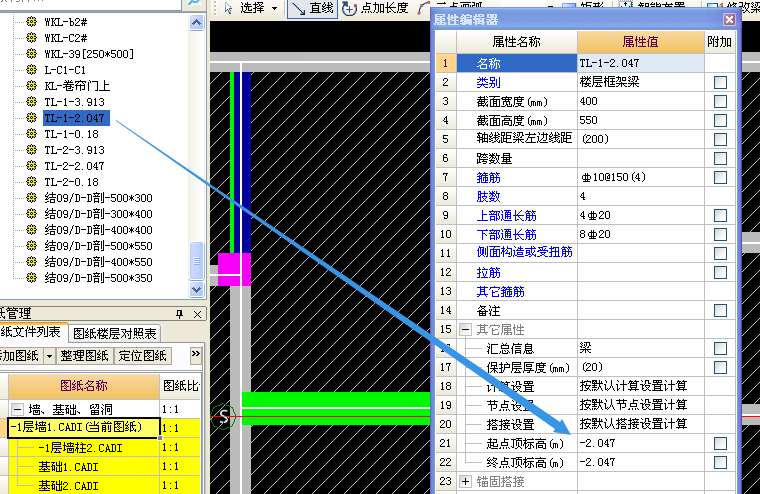The width and height of the screenshot is (760, 494).
Task: Click the 属性名称 column header
Action: click(x=517, y=42)
